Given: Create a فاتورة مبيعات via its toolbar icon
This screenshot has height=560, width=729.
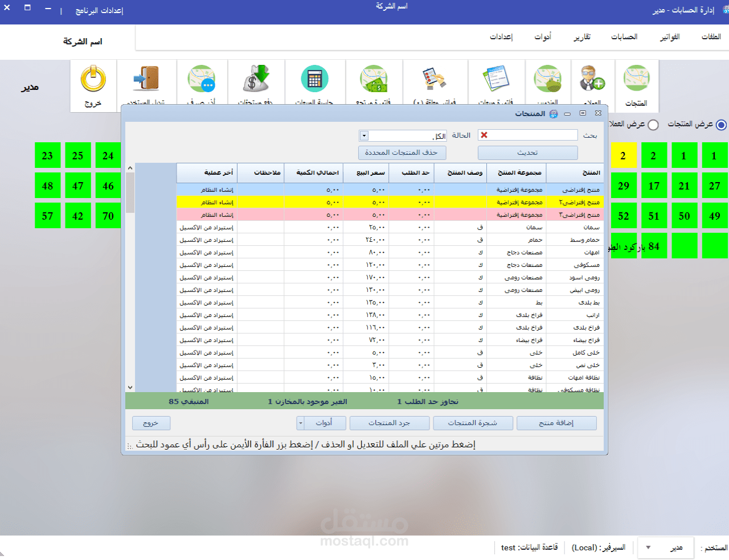Looking at the screenshot, I should pyautogui.click(x=497, y=80).
